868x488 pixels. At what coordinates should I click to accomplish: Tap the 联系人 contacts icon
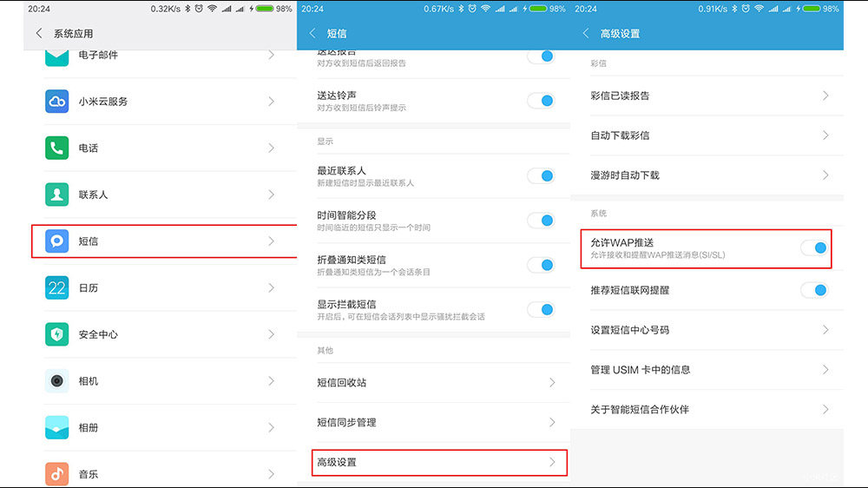tap(56, 195)
